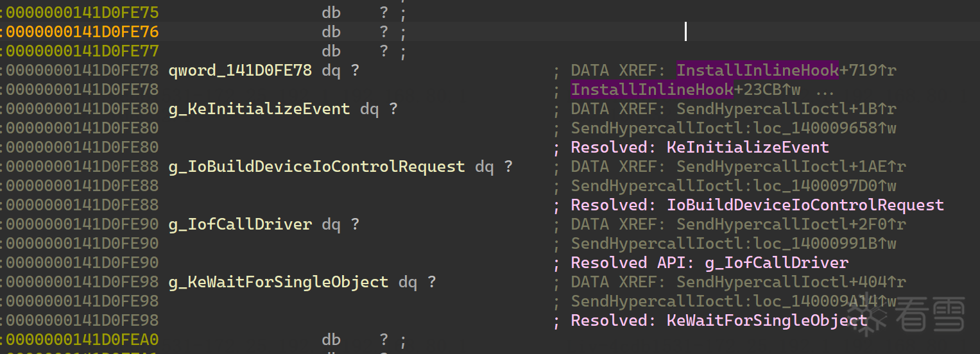
Task: Select the g_KeInitializeEvent variable name
Action: [259, 109]
